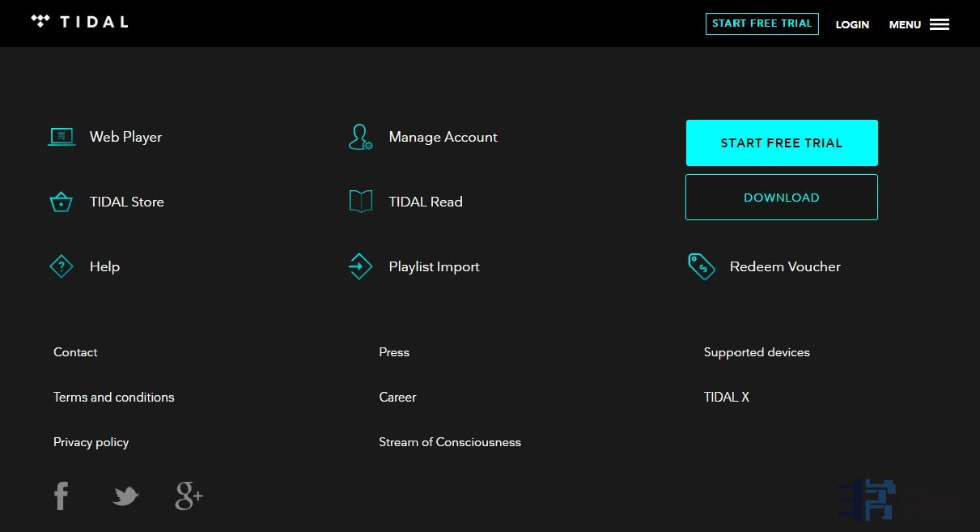Click the TIDAL Read book icon
Screen dimensions: 980x532
(x=360, y=202)
